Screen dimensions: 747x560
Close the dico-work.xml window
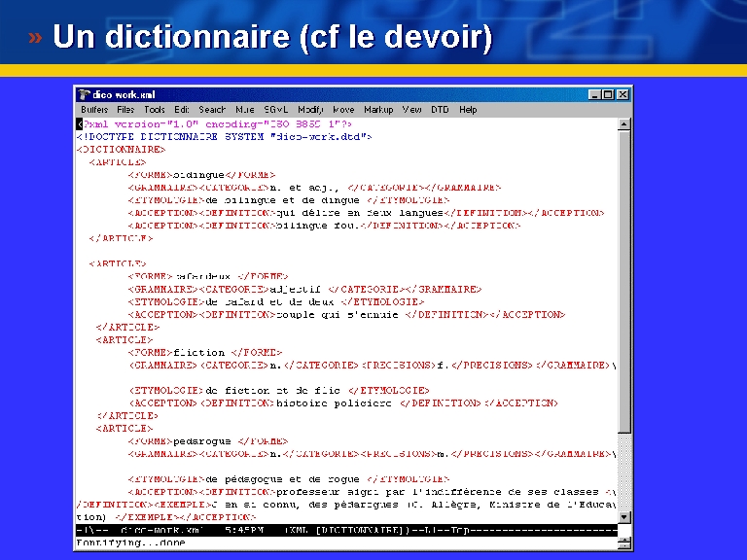(623, 95)
